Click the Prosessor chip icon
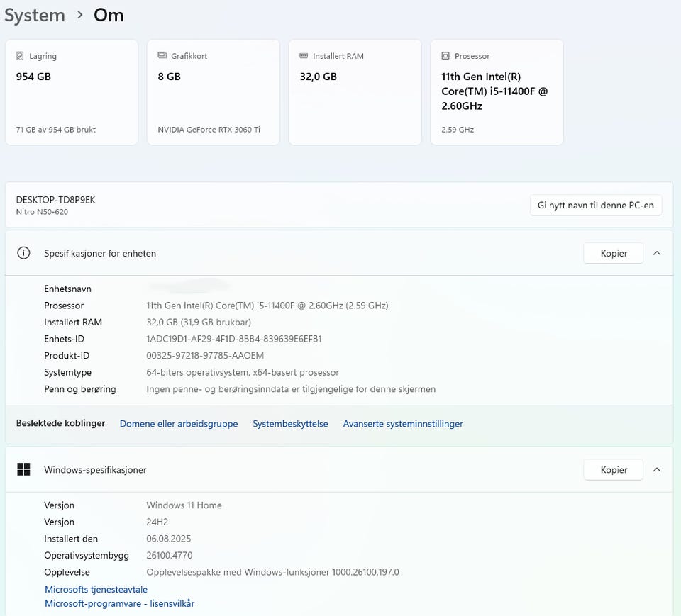This screenshot has width=681, height=616. 445,56
